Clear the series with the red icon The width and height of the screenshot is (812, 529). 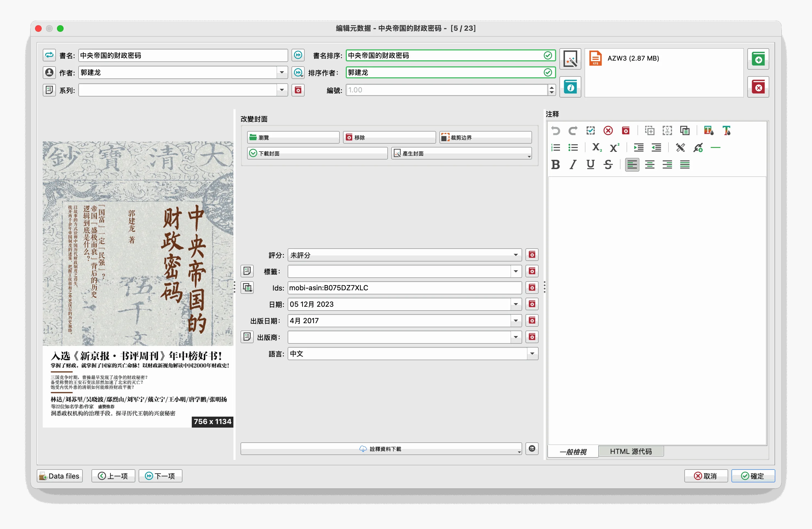(298, 90)
